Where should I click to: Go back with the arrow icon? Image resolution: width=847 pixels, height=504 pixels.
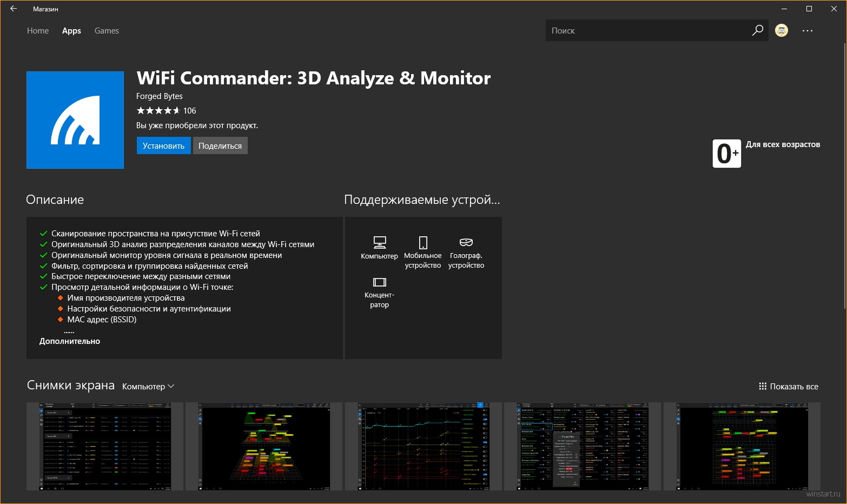[14, 9]
